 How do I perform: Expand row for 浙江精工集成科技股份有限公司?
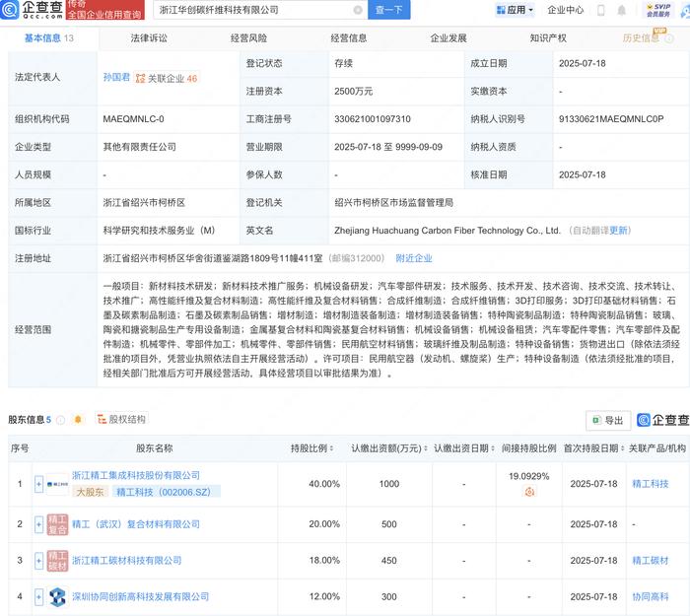(x=38, y=484)
